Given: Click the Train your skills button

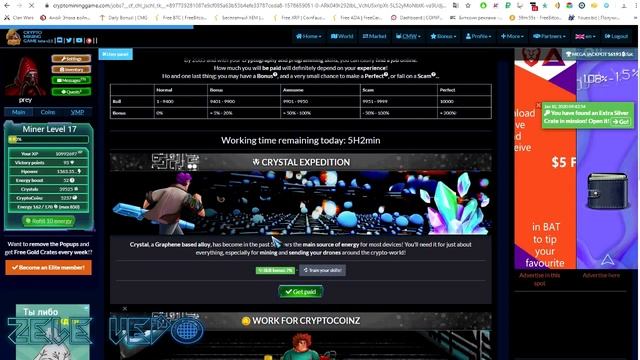Looking at the screenshot, I should point(322,270).
